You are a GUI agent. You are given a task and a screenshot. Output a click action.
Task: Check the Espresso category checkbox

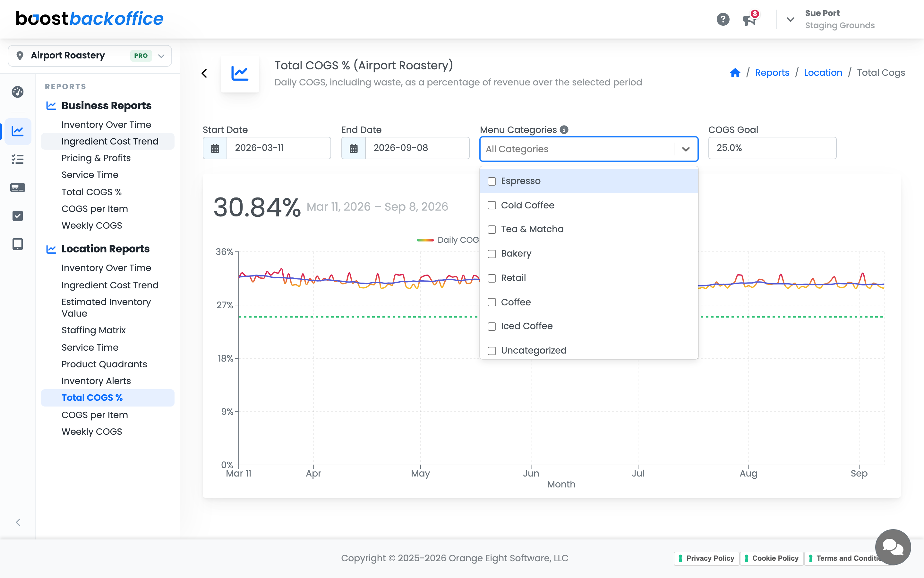pos(492,181)
